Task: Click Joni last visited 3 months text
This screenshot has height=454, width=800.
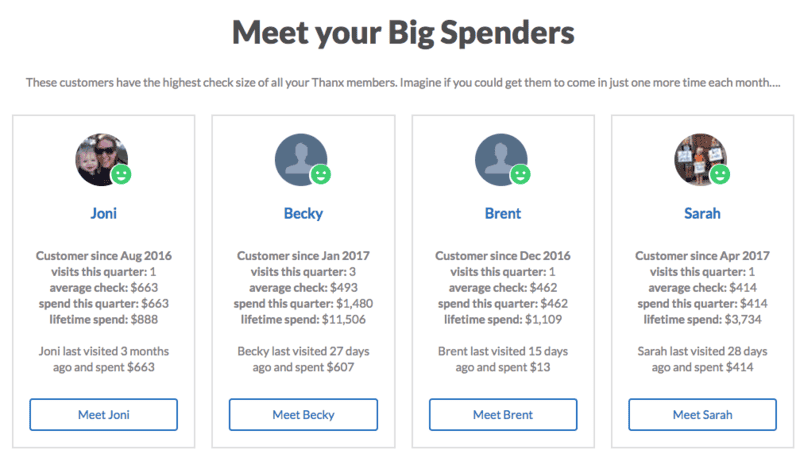Action: pyautogui.click(x=104, y=351)
